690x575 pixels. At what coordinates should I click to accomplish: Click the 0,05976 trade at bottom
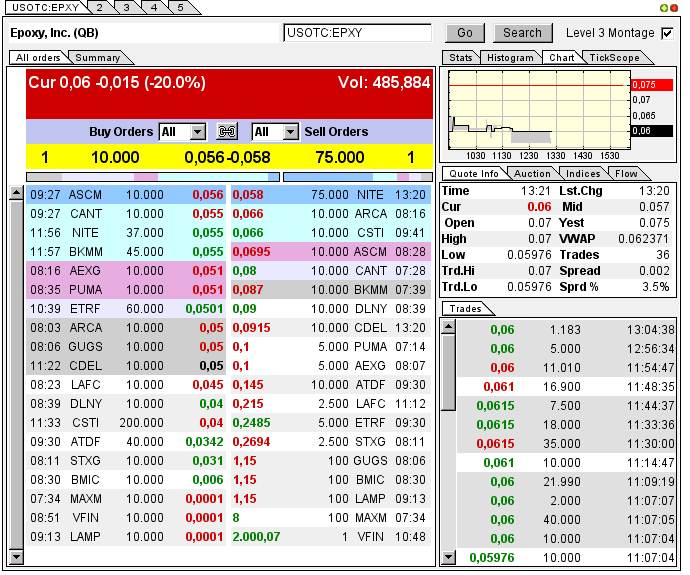click(566, 558)
